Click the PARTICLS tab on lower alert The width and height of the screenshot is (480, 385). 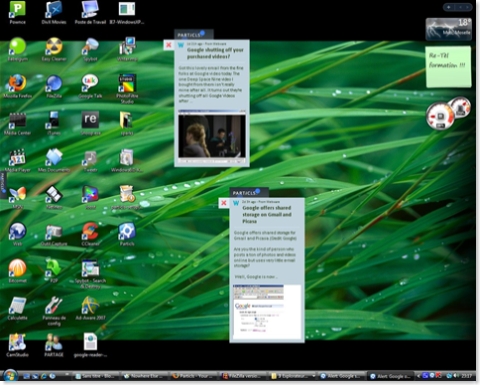(x=249, y=193)
